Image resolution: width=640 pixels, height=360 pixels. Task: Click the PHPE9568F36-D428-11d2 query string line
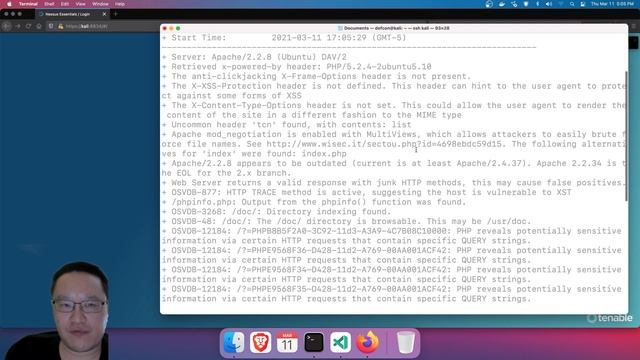[391, 255]
